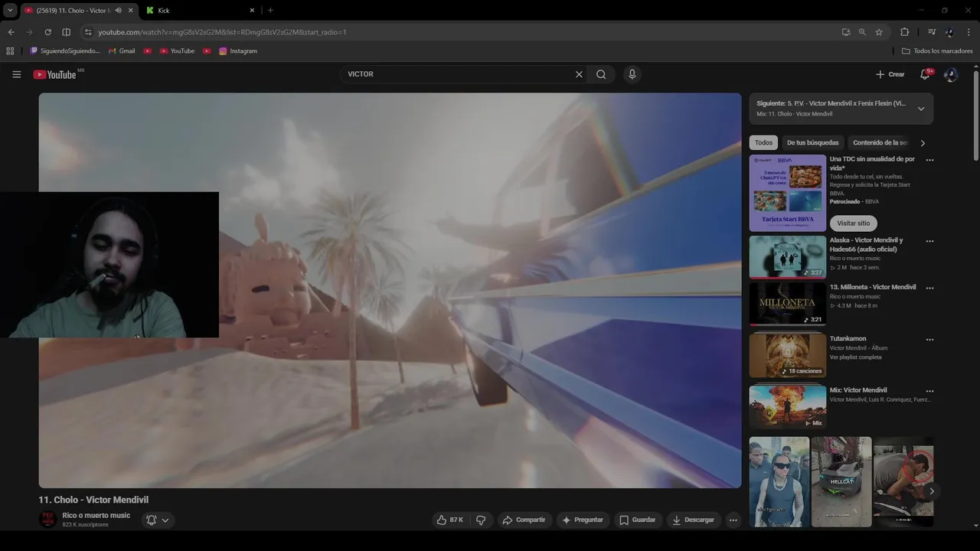Expand the mix playlist panel chevron

point(921,109)
